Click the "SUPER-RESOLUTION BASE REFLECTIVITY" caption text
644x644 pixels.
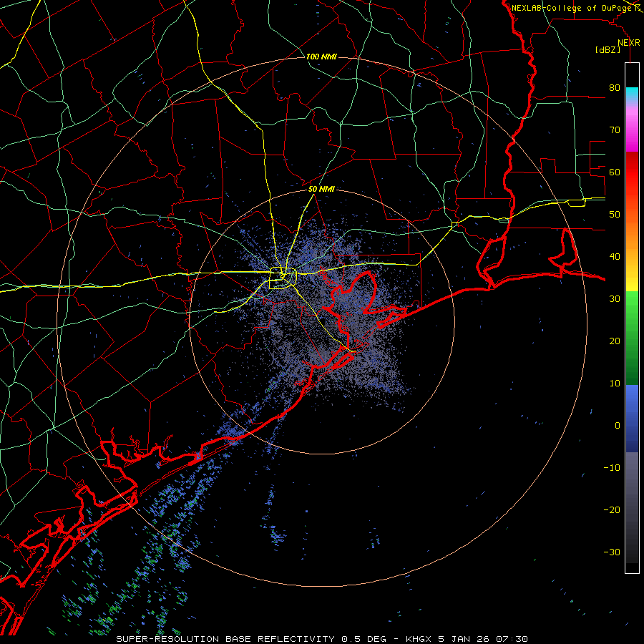coord(225,639)
